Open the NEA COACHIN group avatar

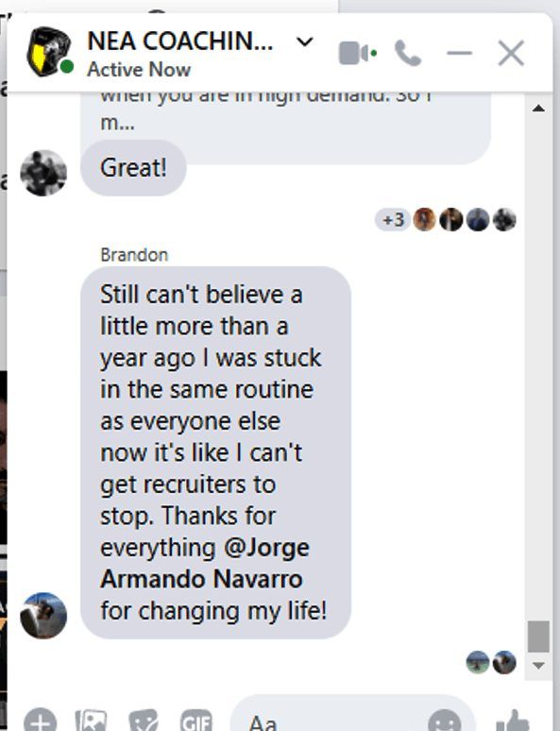point(49,51)
